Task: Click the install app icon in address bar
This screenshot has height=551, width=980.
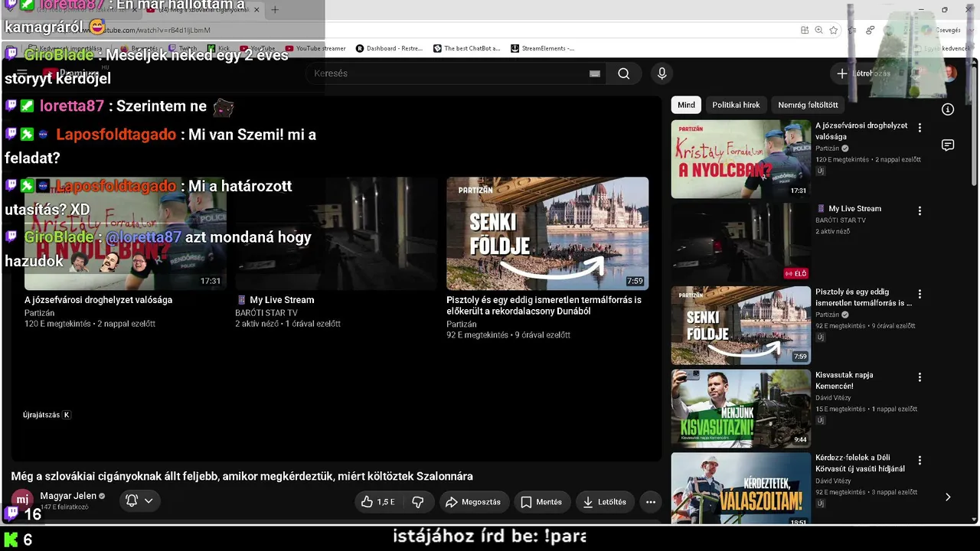Action: [805, 30]
